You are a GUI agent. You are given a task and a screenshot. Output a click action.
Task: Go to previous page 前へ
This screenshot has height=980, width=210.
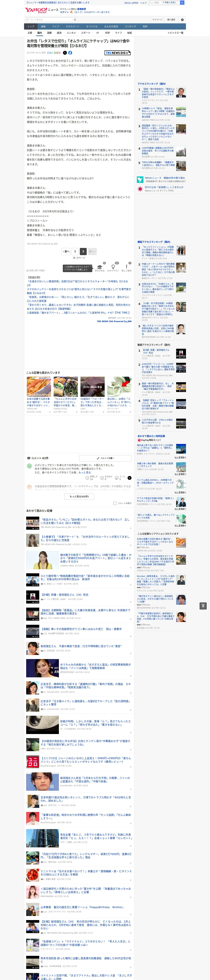[x=66, y=252]
